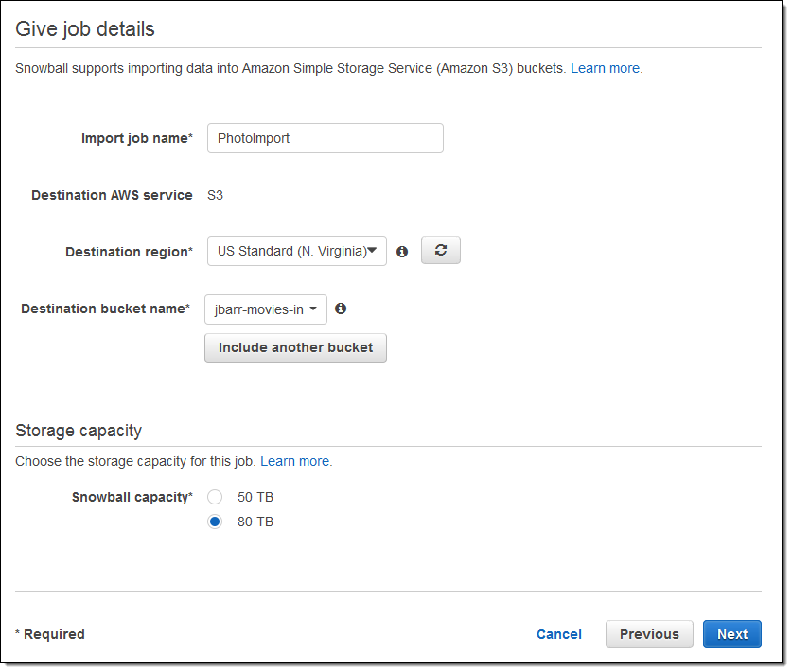Click the Import job name label

(x=136, y=138)
